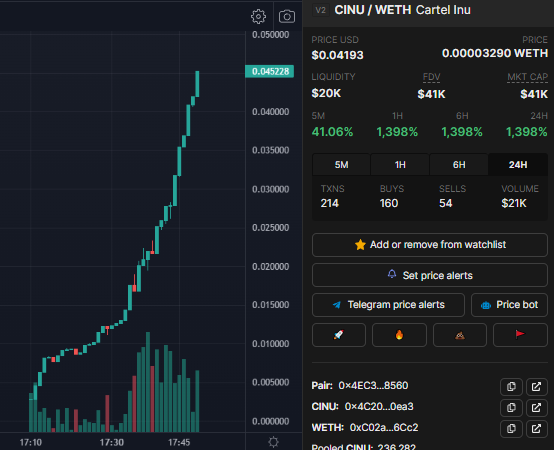Click the BUYS count 160
554x450 pixels.
389,203
